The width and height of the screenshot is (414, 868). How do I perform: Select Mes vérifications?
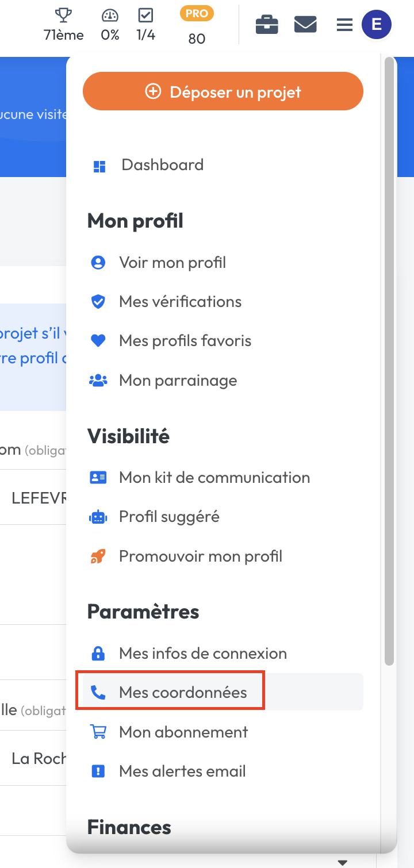click(x=180, y=302)
